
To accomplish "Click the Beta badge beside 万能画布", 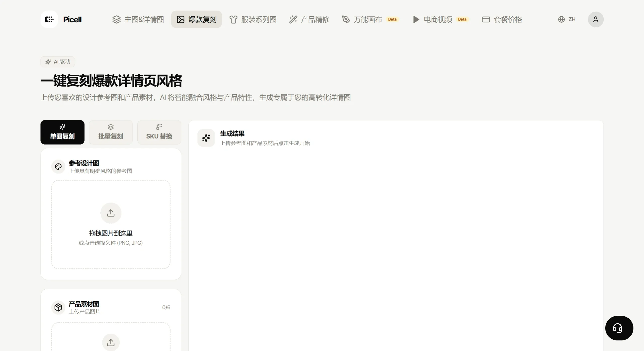I will [x=392, y=19].
